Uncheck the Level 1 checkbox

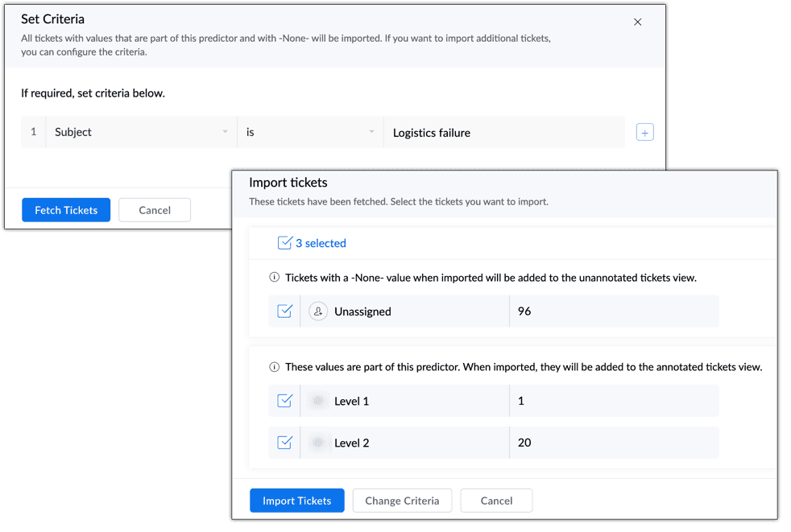coord(284,401)
